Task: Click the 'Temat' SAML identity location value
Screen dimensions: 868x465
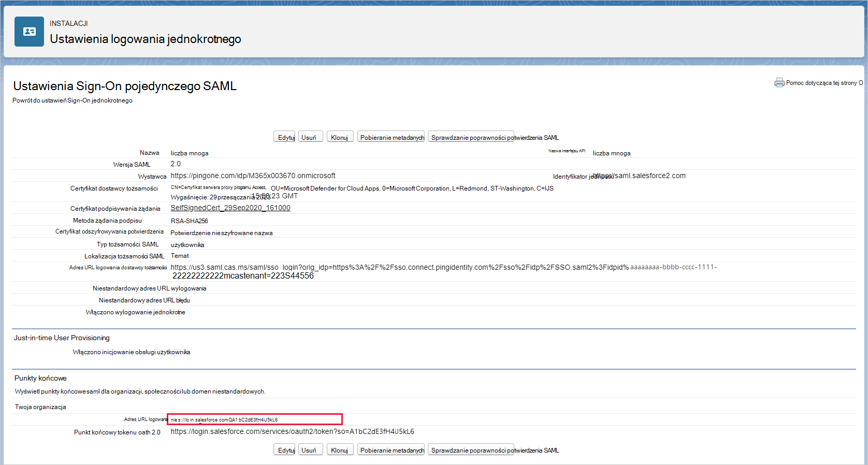Action: tap(180, 256)
